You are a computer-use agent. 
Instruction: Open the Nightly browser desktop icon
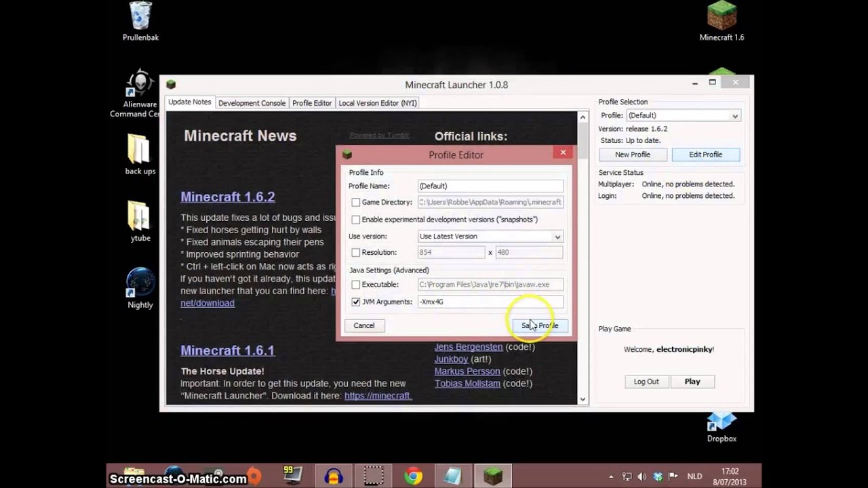[x=140, y=289]
